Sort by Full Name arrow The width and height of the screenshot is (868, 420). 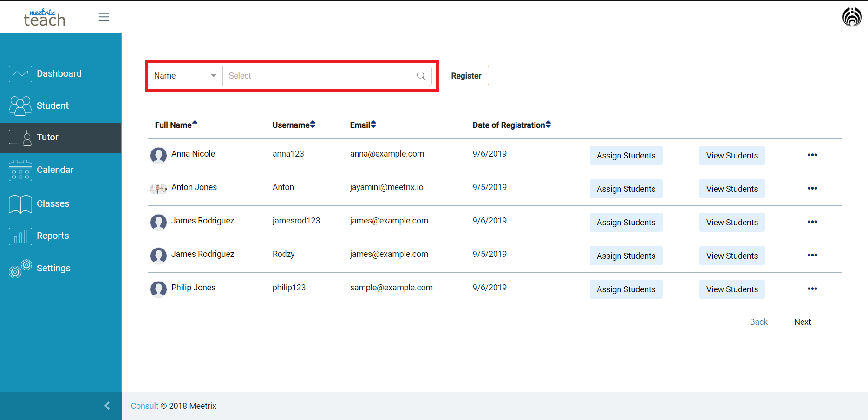coord(195,123)
